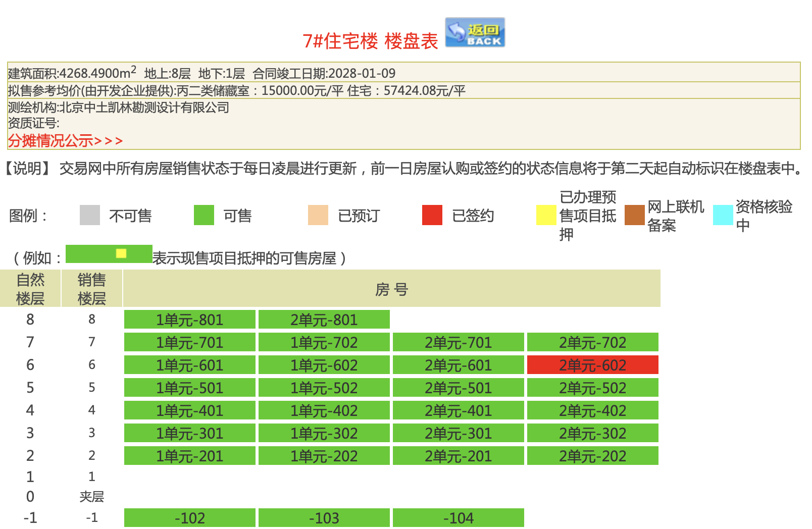
Task: Open room 1单元-701
Action: (x=190, y=342)
